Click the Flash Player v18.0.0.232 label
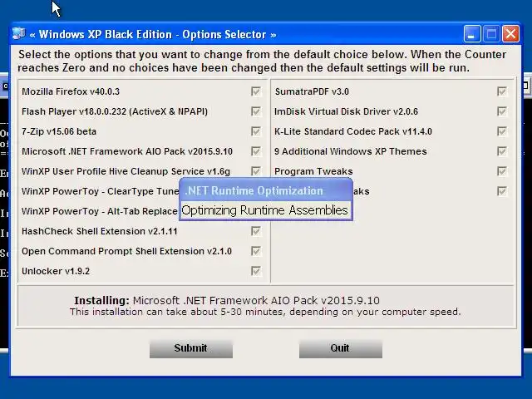 tap(115, 111)
